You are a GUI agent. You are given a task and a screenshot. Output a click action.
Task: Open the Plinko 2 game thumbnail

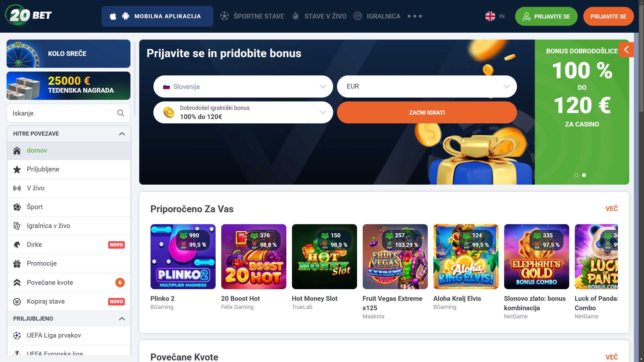point(183,257)
